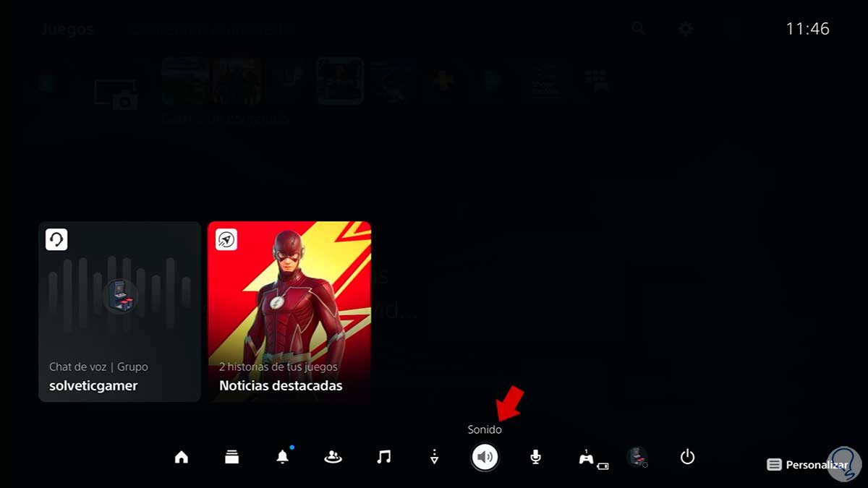This screenshot has height=488, width=868.
Task: Select the highlighted Sonido speaker icon
Action: tap(485, 457)
